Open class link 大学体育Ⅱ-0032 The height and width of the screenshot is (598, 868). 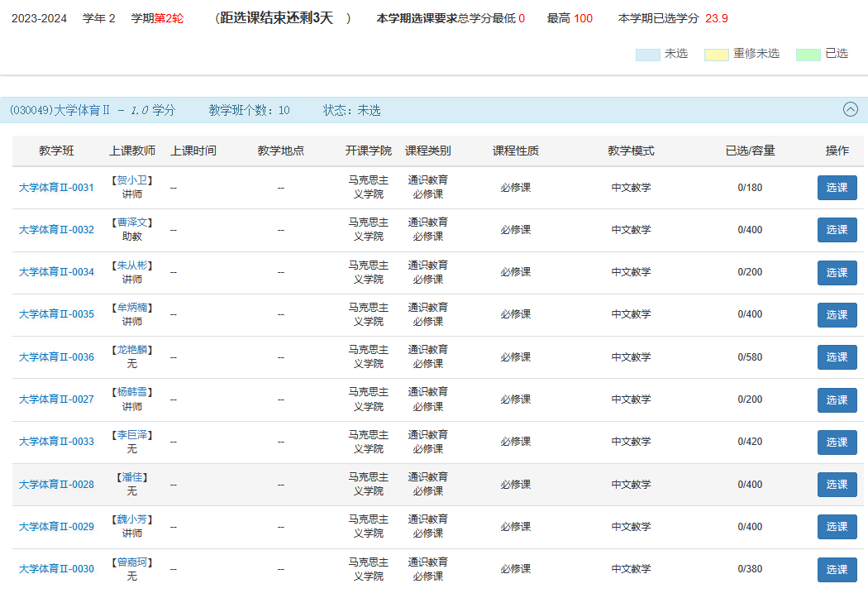coord(56,230)
